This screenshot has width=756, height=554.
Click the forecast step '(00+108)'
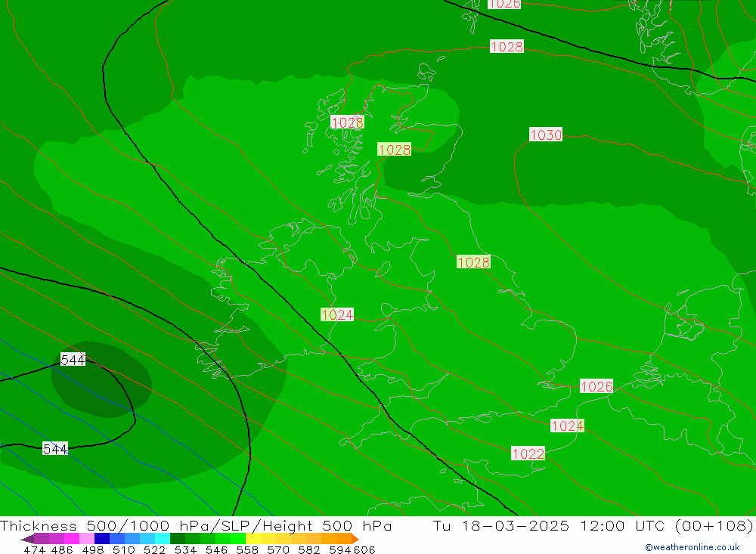714,525
